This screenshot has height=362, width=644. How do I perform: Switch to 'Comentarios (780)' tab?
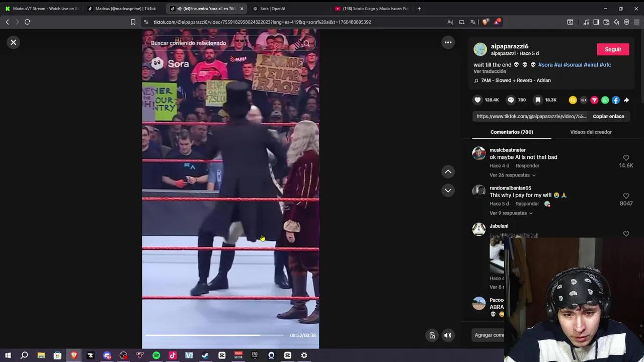point(512,132)
